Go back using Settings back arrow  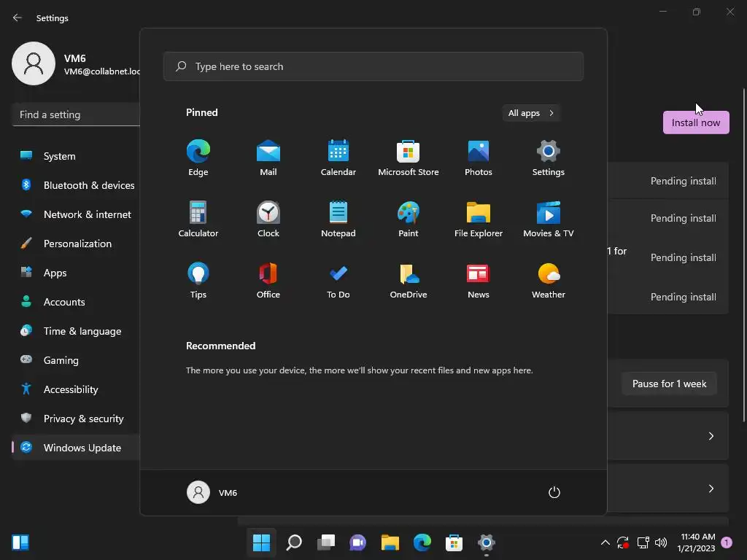pyautogui.click(x=18, y=17)
